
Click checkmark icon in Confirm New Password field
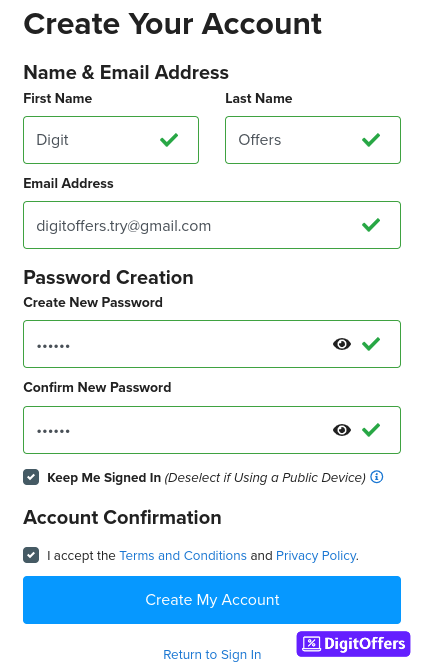click(371, 429)
